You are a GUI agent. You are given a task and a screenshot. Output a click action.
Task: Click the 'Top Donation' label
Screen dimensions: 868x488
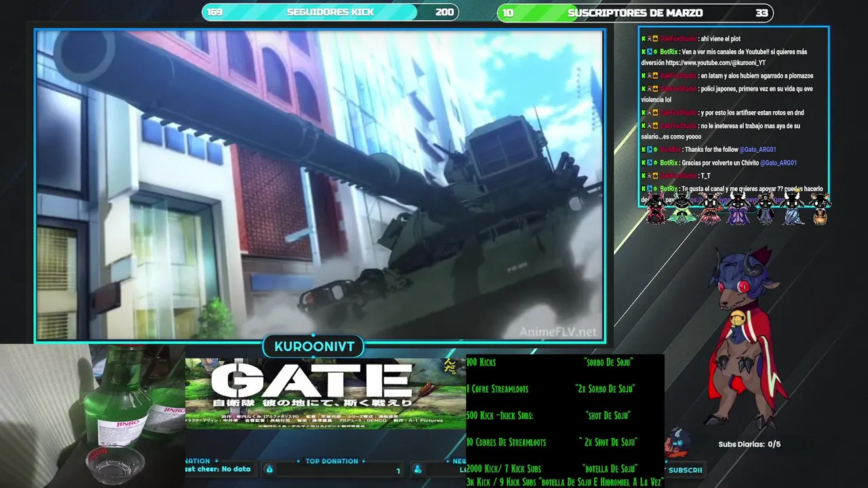click(332, 461)
